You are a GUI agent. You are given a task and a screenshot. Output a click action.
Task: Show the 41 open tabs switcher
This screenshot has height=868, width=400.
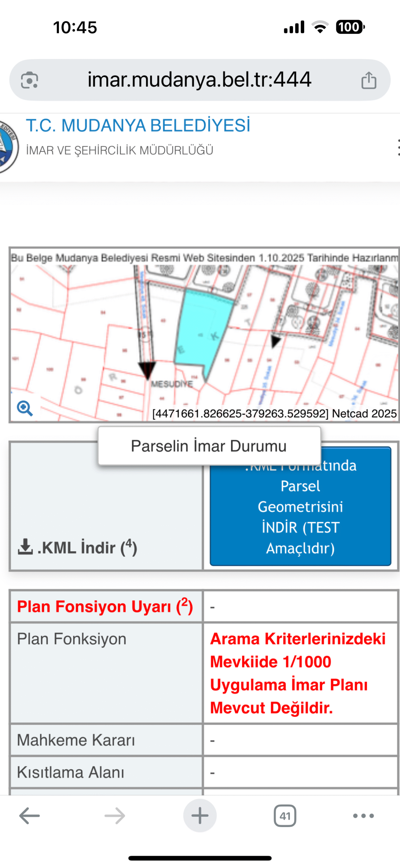285,815
